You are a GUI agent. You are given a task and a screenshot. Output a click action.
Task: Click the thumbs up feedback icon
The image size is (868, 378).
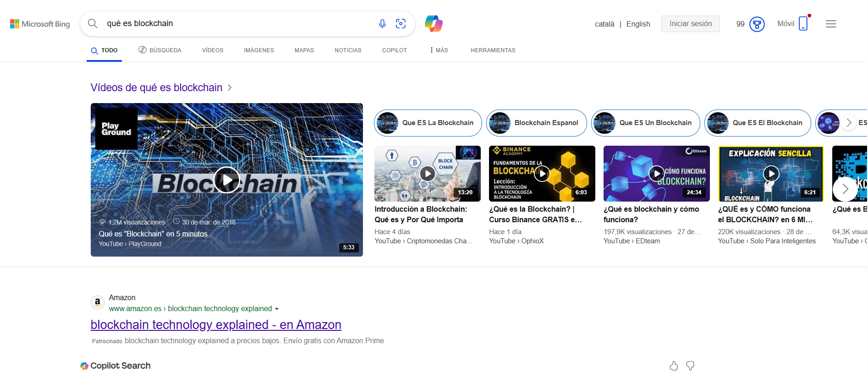[674, 366]
